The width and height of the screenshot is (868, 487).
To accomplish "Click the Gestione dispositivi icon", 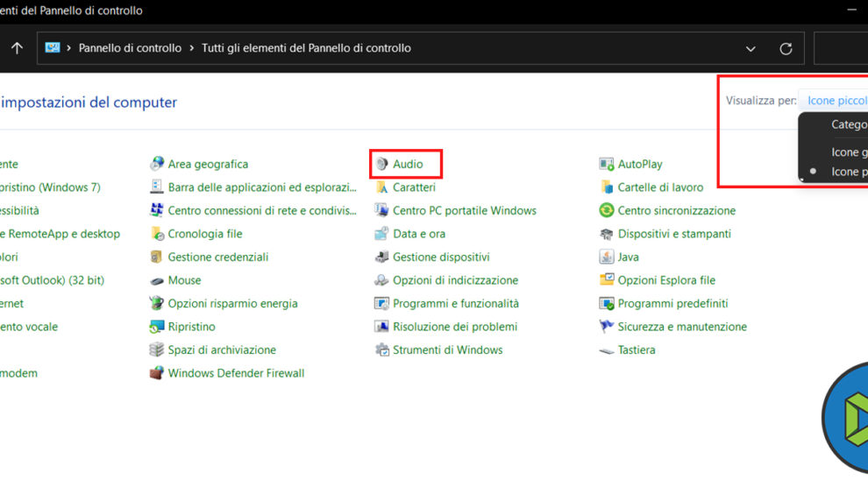I will point(382,257).
